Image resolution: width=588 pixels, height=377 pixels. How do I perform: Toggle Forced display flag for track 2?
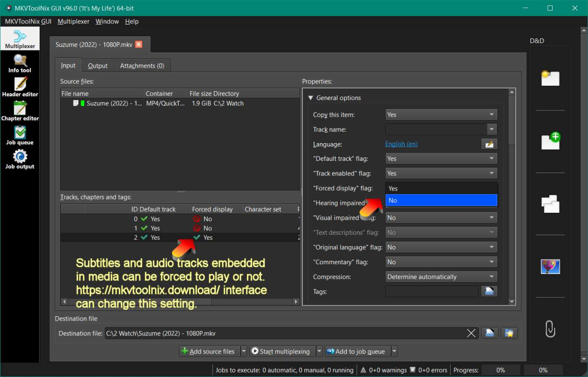[x=196, y=237]
